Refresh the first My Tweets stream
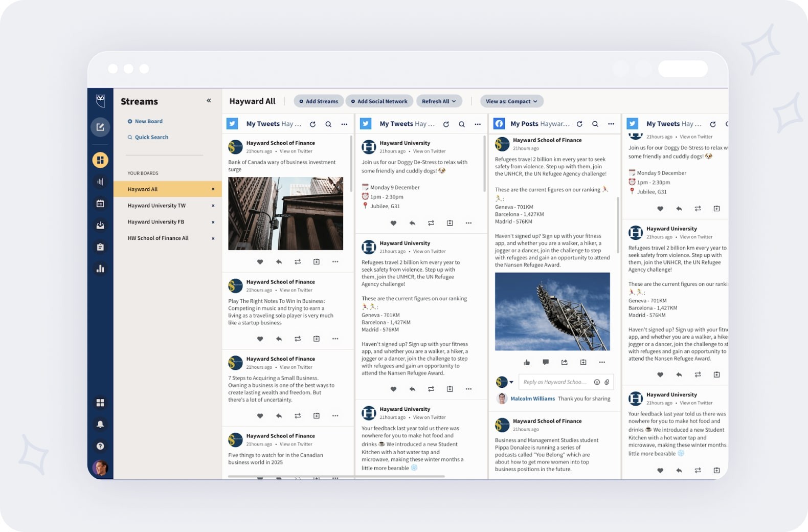Viewport: 808px width, 532px height. pos(313,124)
